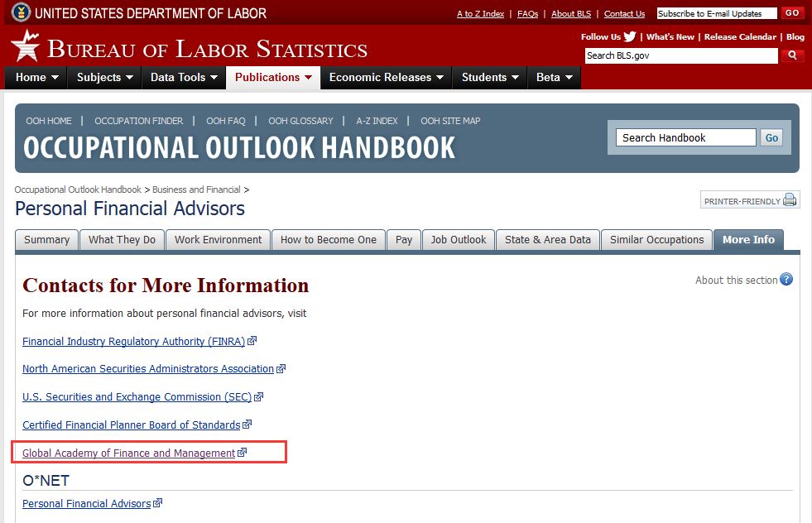Open the What's New link

tap(670, 36)
